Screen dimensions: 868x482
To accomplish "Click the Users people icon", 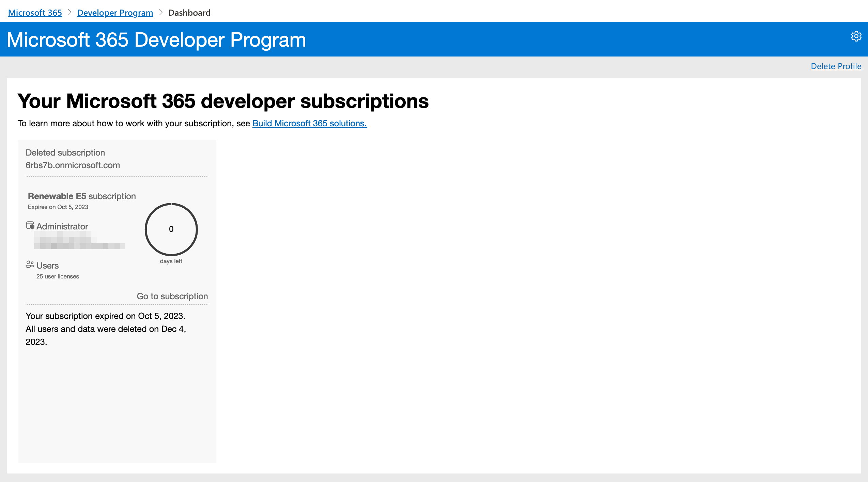I will coord(30,264).
